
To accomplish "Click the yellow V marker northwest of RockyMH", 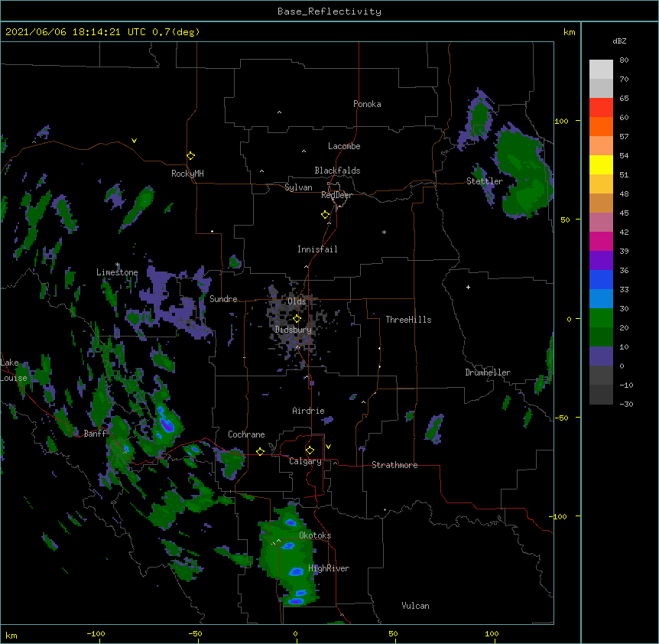I will [134, 141].
